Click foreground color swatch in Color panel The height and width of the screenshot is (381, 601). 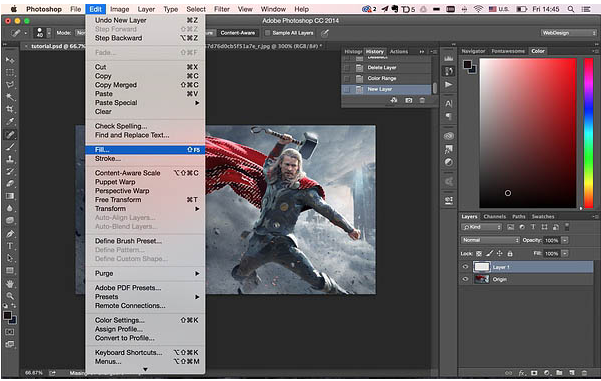(x=467, y=64)
